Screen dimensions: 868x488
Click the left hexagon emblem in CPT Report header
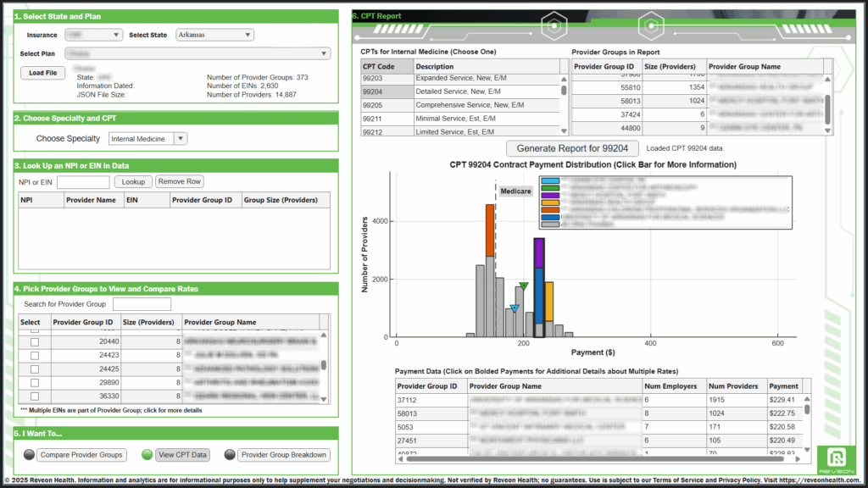(554, 26)
